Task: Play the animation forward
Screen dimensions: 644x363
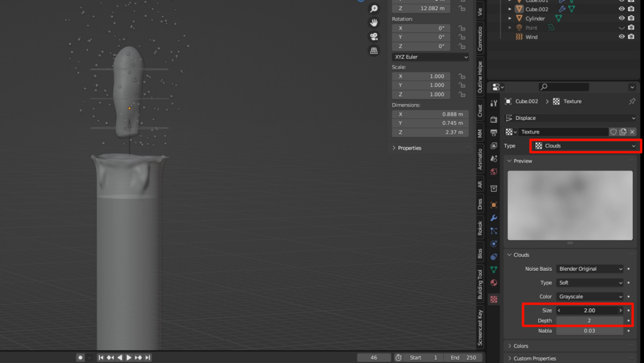Action: pyautogui.click(x=129, y=358)
